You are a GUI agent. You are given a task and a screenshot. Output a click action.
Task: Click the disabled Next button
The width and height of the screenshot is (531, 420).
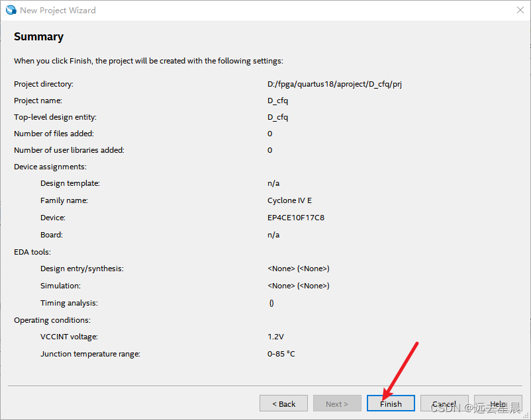click(x=337, y=403)
